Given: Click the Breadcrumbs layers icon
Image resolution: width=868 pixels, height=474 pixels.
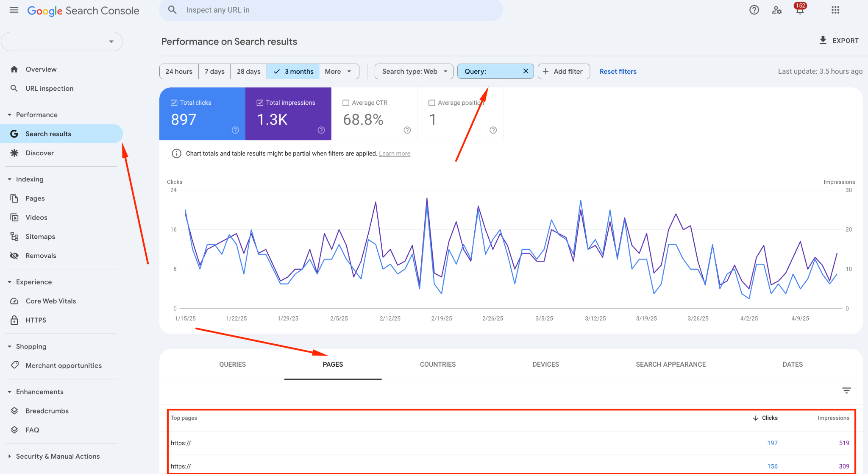Looking at the screenshot, I should [x=14, y=410].
